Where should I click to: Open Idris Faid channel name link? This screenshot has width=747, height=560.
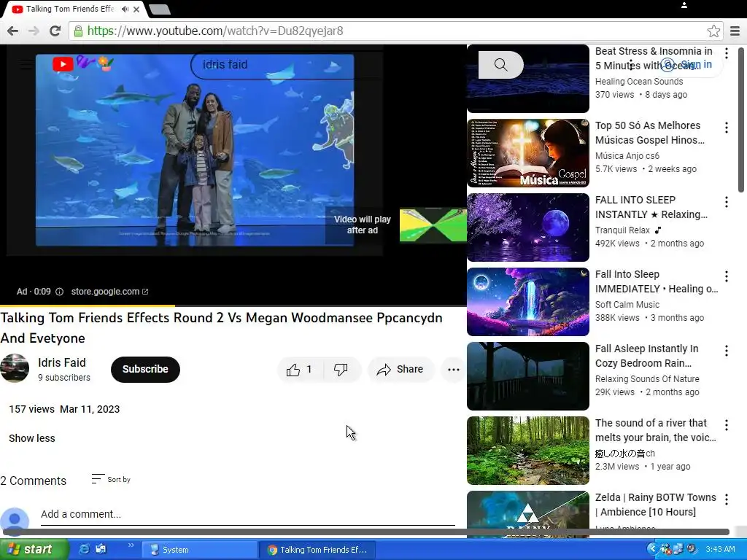(x=62, y=363)
